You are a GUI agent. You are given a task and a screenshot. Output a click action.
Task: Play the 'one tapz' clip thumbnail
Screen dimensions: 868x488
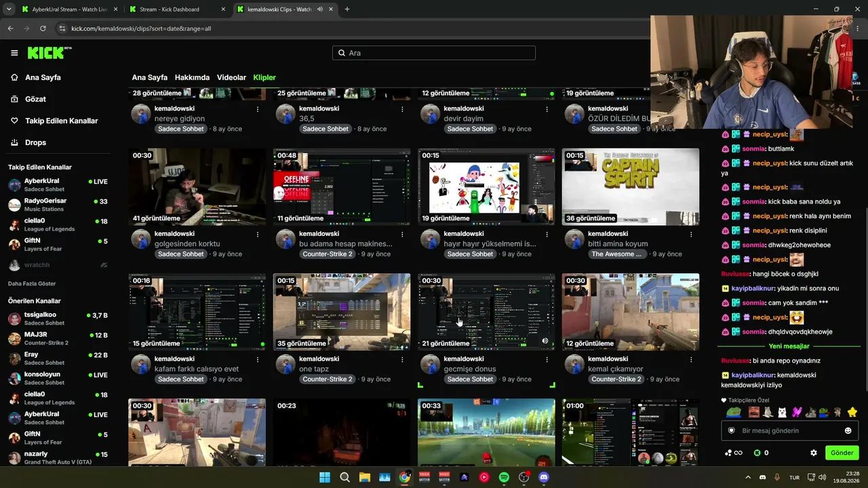(342, 312)
